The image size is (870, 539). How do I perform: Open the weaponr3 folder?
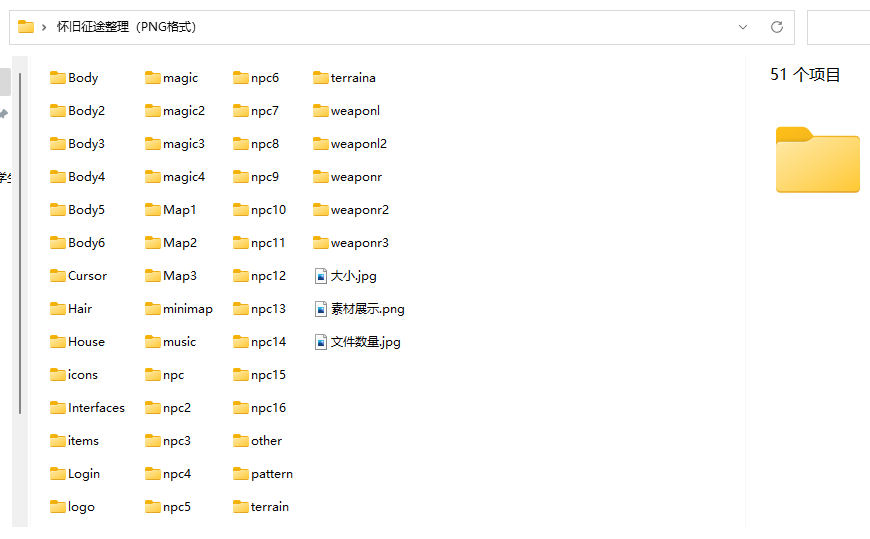pos(359,243)
